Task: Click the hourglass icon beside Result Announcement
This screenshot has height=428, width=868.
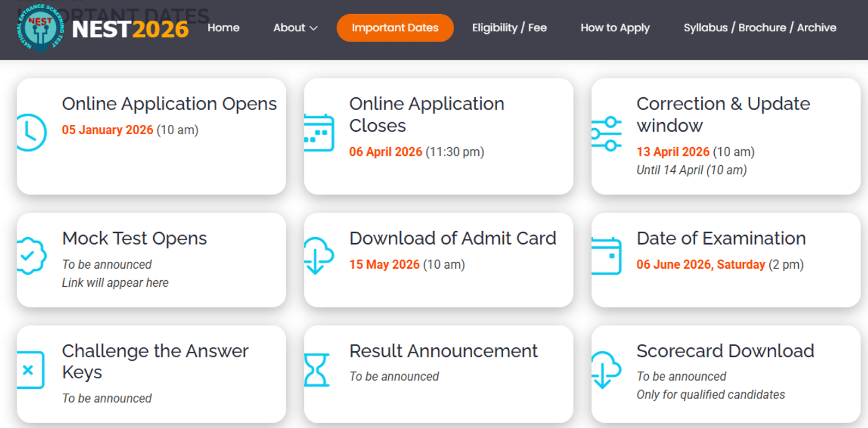Action: pyautogui.click(x=316, y=370)
